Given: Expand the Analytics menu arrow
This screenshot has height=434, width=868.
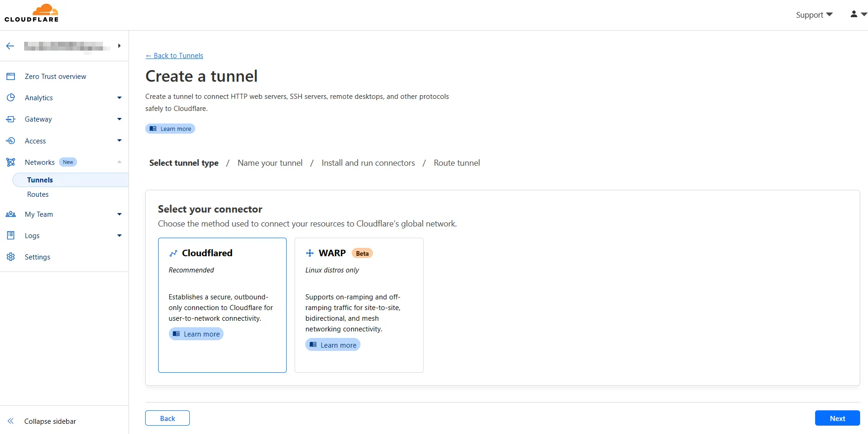Looking at the screenshot, I should coord(119,98).
